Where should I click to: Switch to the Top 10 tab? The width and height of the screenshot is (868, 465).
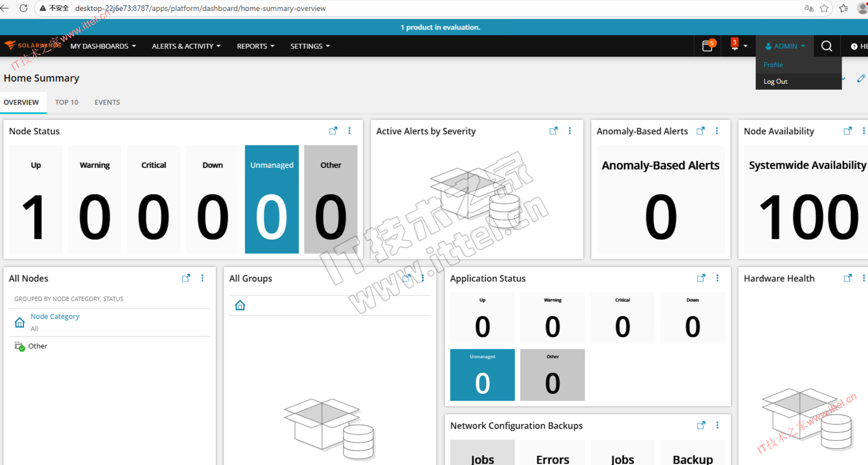(66, 102)
